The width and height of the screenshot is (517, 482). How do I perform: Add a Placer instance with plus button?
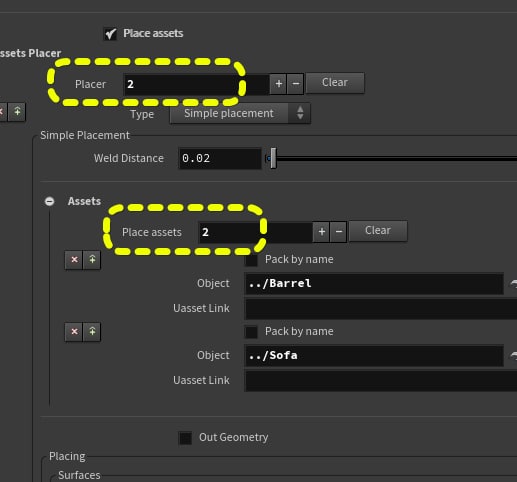(x=279, y=84)
